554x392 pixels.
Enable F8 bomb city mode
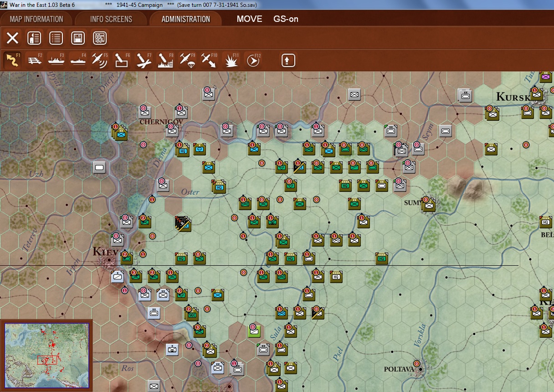click(165, 60)
